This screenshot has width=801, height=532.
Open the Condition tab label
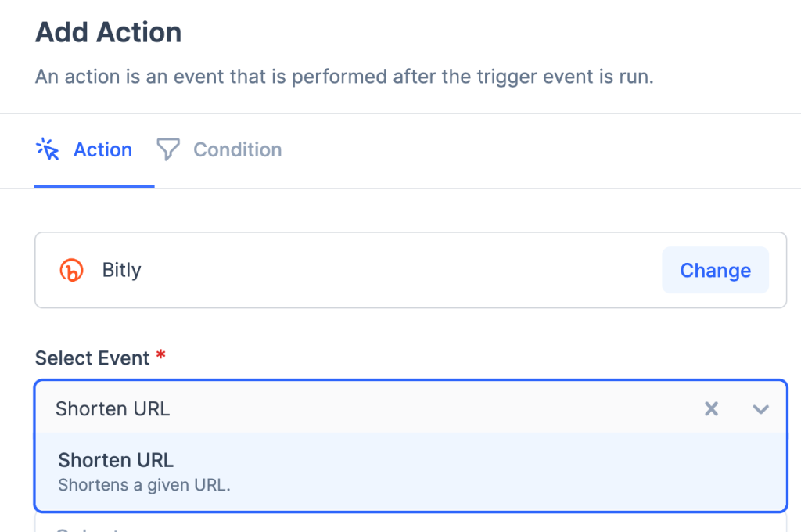pyautogui.click(x=237, y=149)
